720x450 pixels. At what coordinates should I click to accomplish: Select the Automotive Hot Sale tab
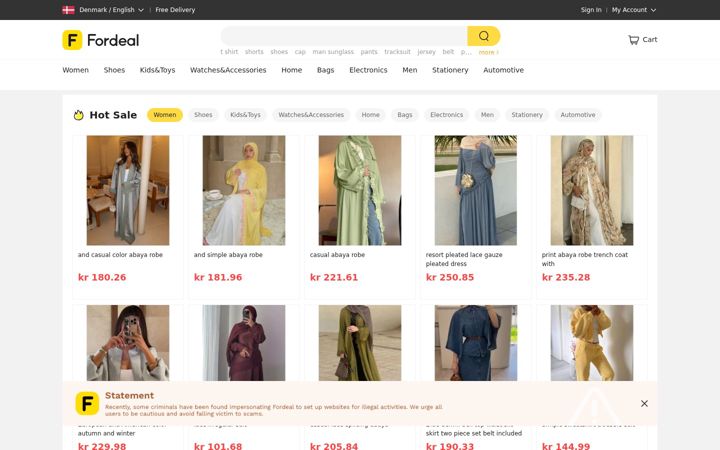(578, 115)
